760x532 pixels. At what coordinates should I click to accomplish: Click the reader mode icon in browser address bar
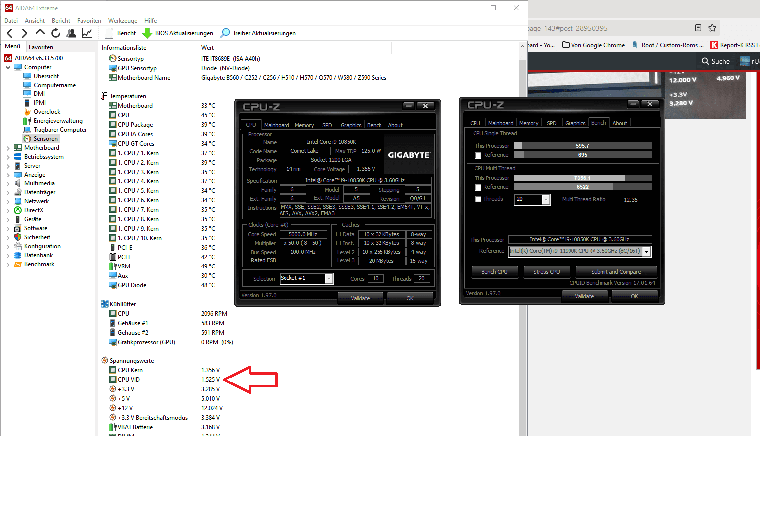[698, 28]
